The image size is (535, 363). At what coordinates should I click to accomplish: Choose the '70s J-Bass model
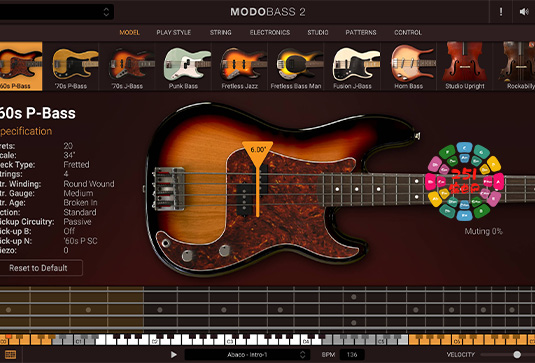[x=127, y=66]
